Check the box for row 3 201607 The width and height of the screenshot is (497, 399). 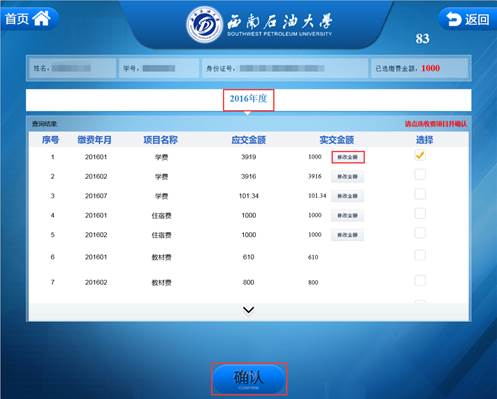pyautogui.click(x=420, y=194)
